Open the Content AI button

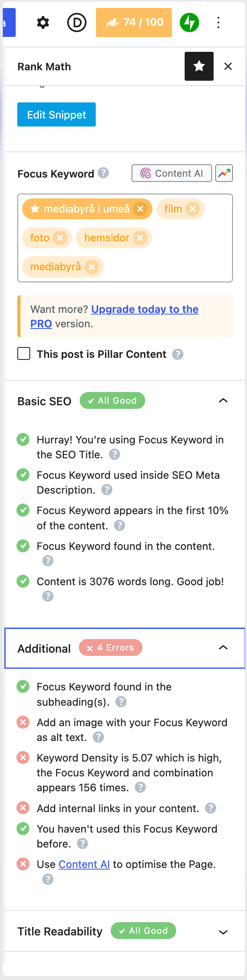(172, 174)
